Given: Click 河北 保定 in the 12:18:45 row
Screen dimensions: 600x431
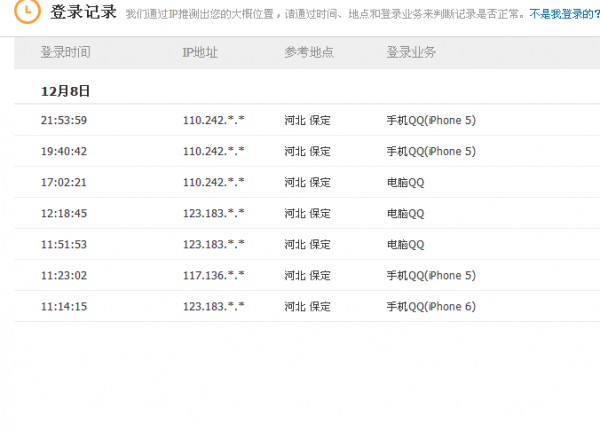Looking at the screenshot, I should coord(307,213).
